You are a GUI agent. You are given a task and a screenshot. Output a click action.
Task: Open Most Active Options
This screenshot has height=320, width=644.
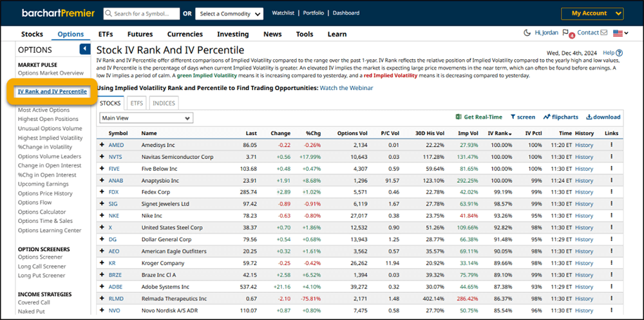pyautogui.click(x=44, y=110)
